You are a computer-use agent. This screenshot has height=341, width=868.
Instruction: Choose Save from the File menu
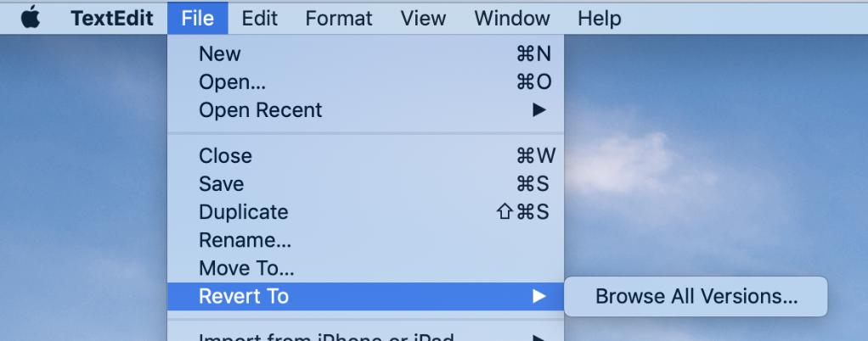point(365,184)
